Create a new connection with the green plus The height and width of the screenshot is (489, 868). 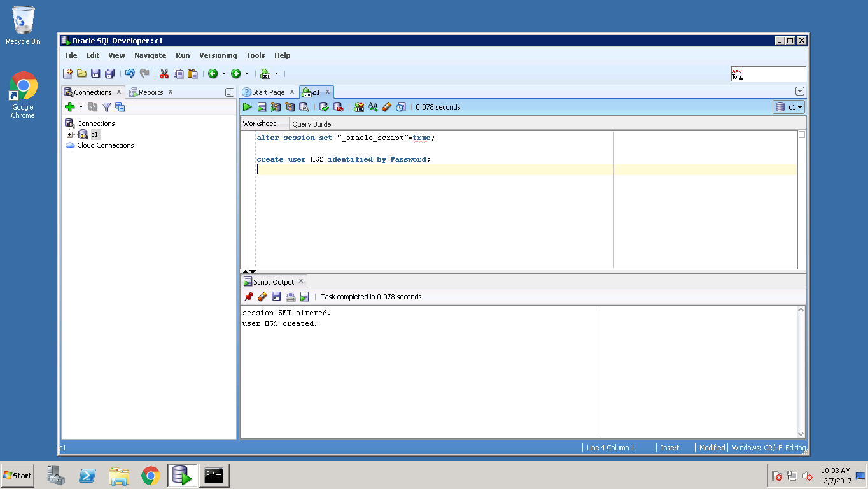coord(70,106)
